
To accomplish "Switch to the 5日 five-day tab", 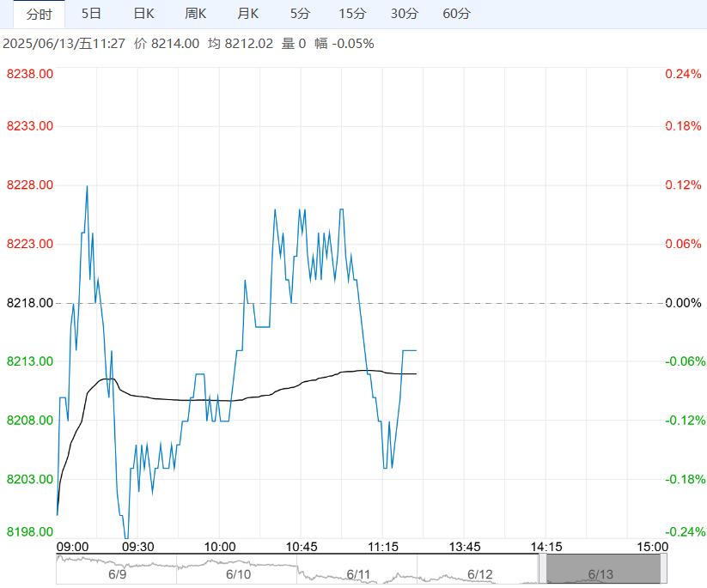I will pos(91,14).
